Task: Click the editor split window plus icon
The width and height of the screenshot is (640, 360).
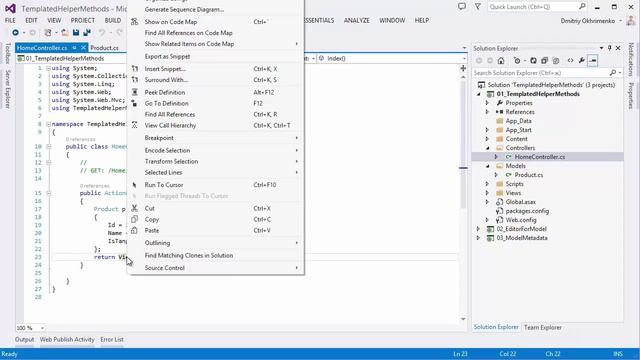Action: click(463, 68)
